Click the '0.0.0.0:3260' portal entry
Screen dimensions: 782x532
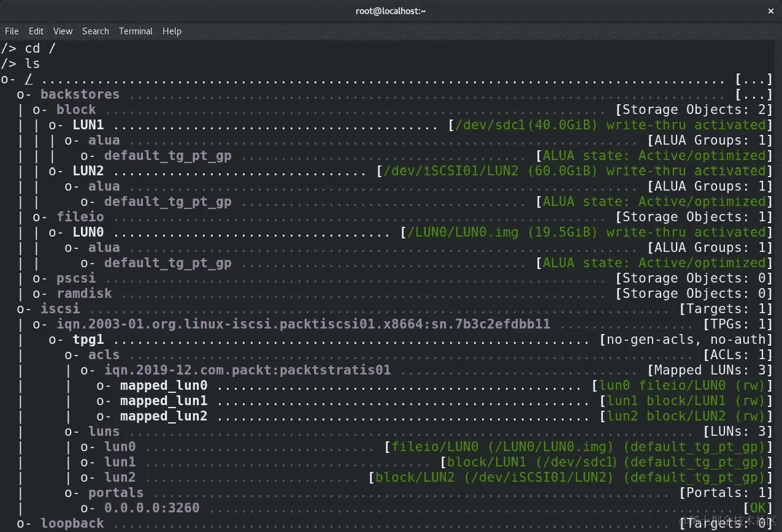(152, 508)
